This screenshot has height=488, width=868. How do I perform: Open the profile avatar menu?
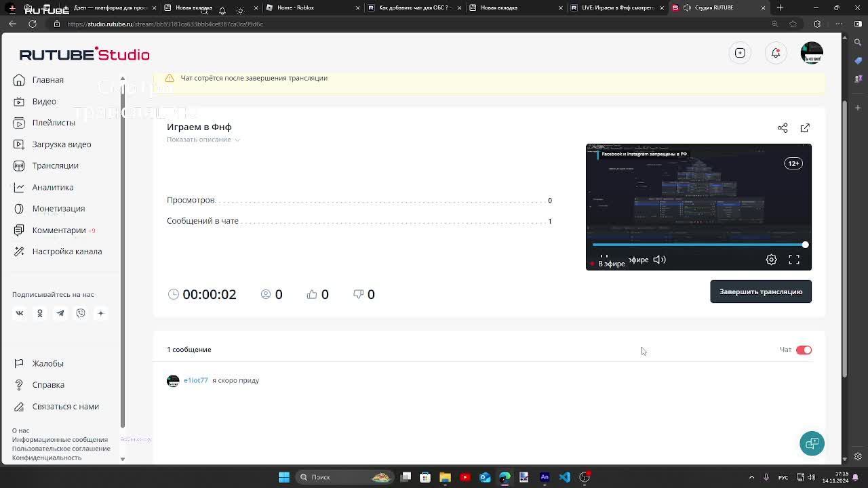pos(812,53)
